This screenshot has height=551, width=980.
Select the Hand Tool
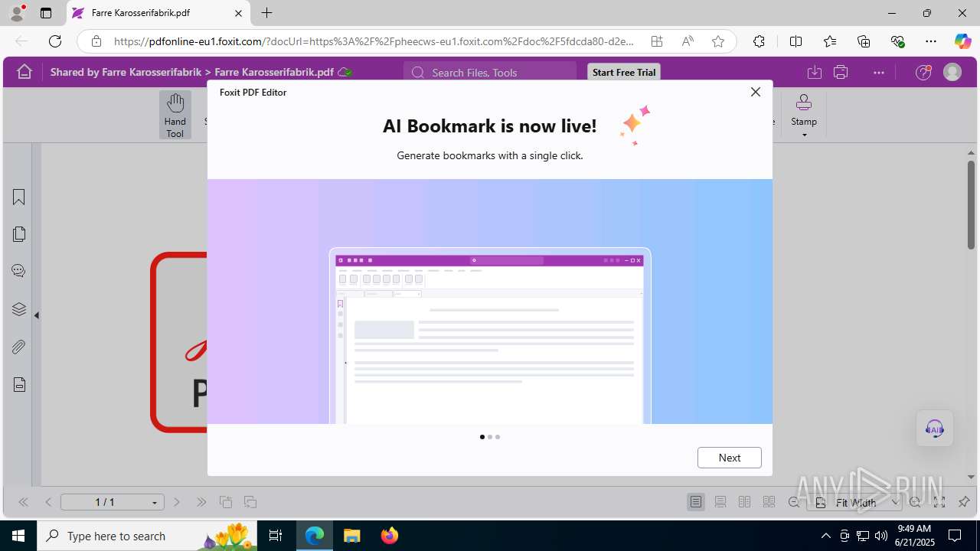pos(175,115)
